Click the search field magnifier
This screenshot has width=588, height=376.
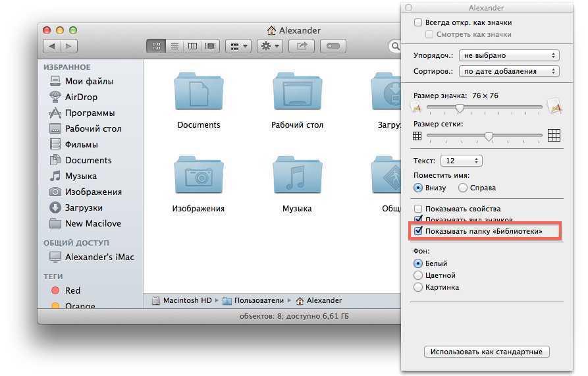(395, 46)
